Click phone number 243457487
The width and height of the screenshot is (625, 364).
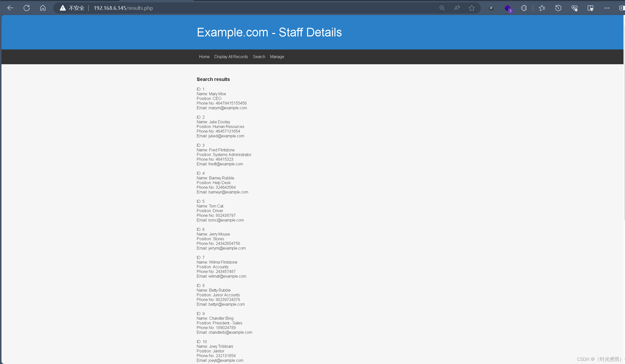click(225, 271)
